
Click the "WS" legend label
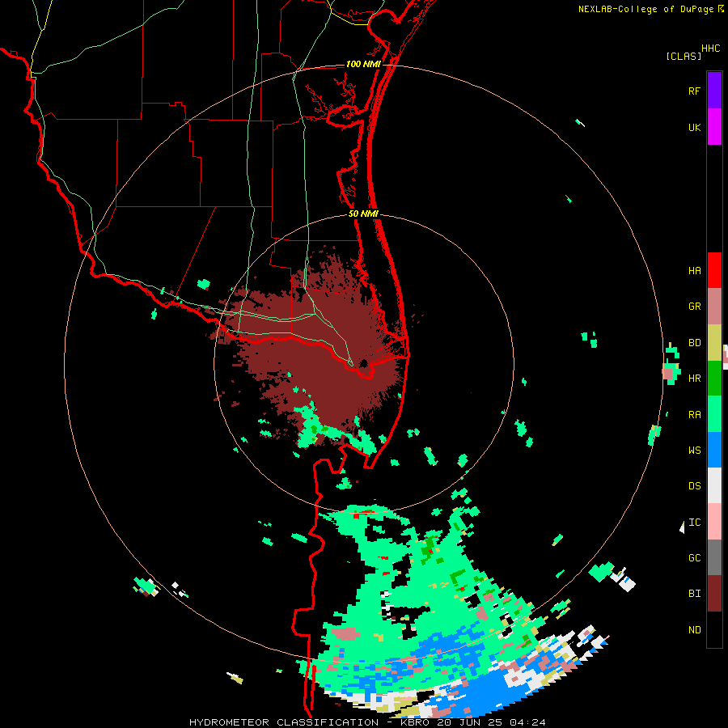click(694, 451)
